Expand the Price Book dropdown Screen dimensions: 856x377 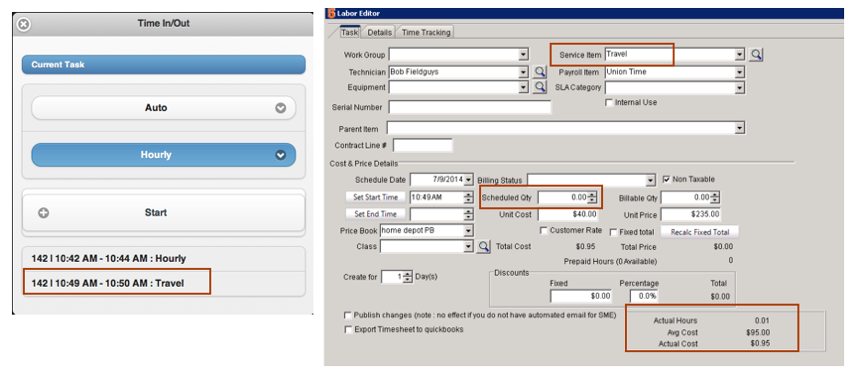click(468, 230)
